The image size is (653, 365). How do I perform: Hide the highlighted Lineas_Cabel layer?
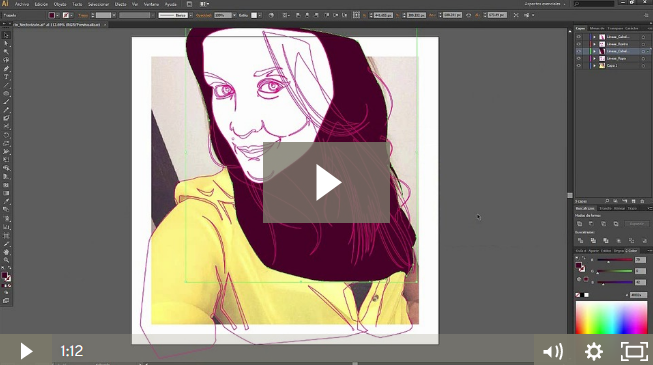pyautogui.click(x=578, y=51)
